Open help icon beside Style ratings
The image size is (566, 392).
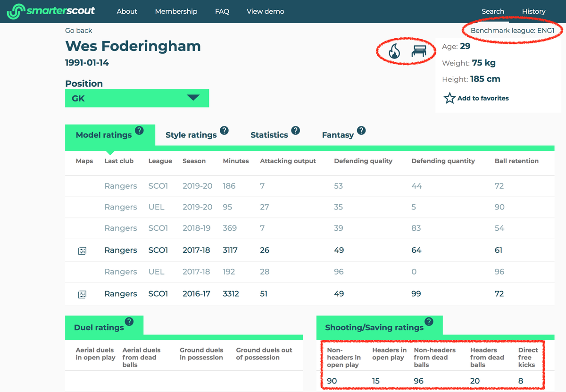pyautogui.click(x=224, y=131)
